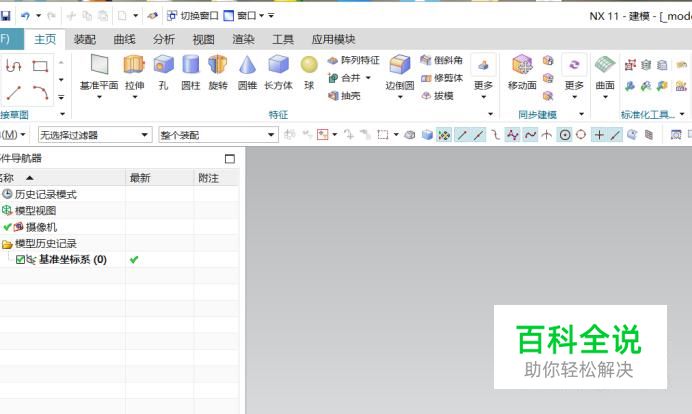The height and width of the screenshot is (414, 692).
Task: Sort by the Up to Date (最新) column header
Action: click(160, 178)
